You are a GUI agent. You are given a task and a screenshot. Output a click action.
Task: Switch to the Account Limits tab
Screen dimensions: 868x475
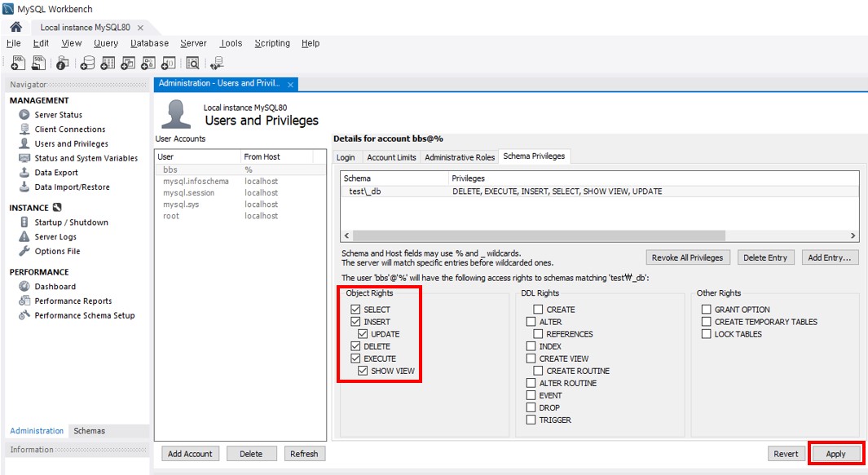point(391,157)
